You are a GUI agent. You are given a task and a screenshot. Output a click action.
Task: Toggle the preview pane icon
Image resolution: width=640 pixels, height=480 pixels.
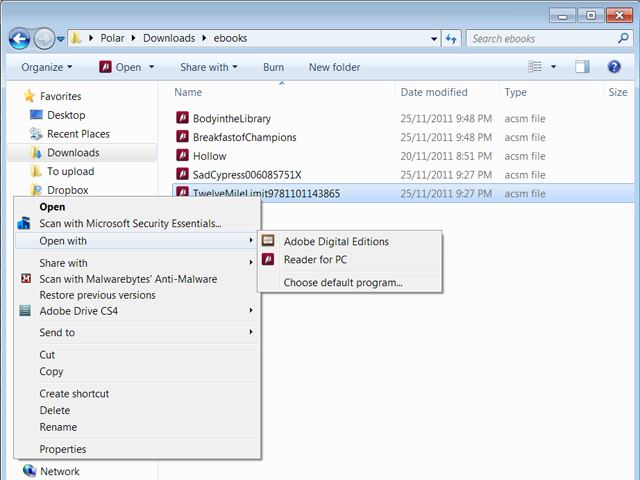[582, 67]
